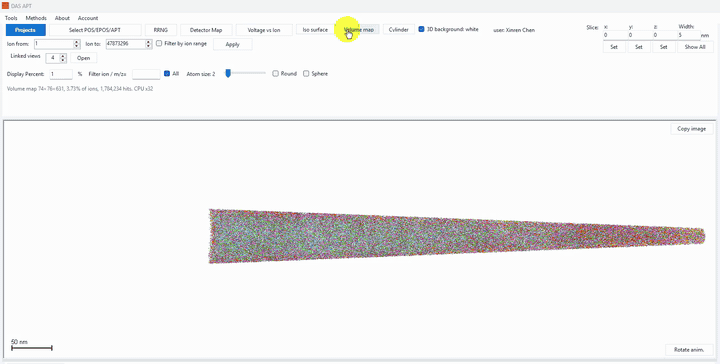Click Select POS/EPOS/APT button
This screenshot has height=364, width=720.
pos(95,30)
